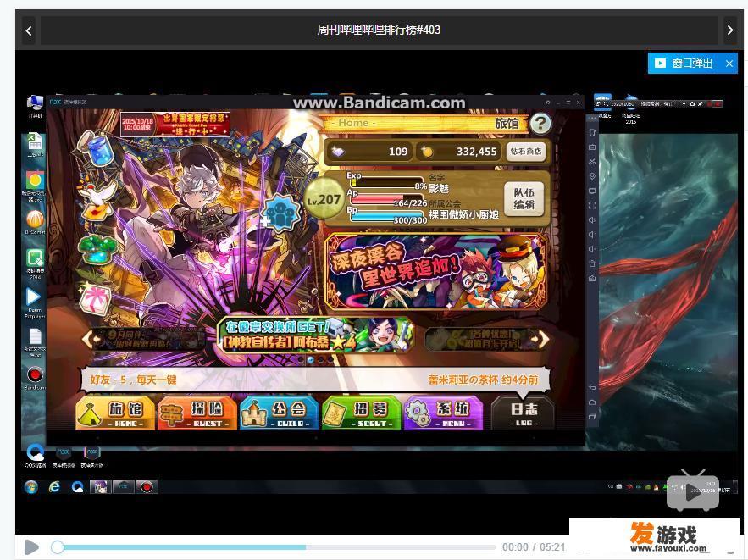Click the Bandicam record icon on taskbar
This screenshot has width=748, height=560.
point(147,487)
